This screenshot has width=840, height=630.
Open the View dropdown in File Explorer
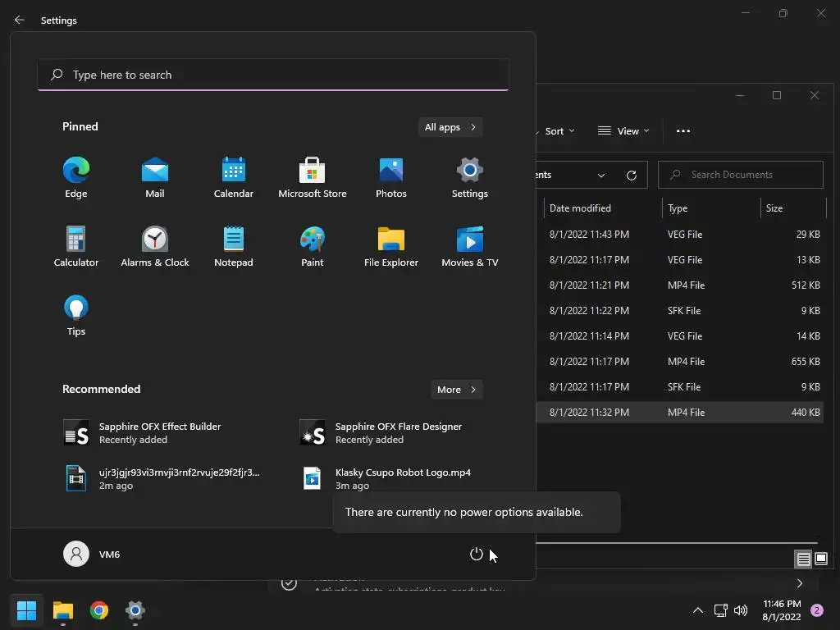[623, 131]
